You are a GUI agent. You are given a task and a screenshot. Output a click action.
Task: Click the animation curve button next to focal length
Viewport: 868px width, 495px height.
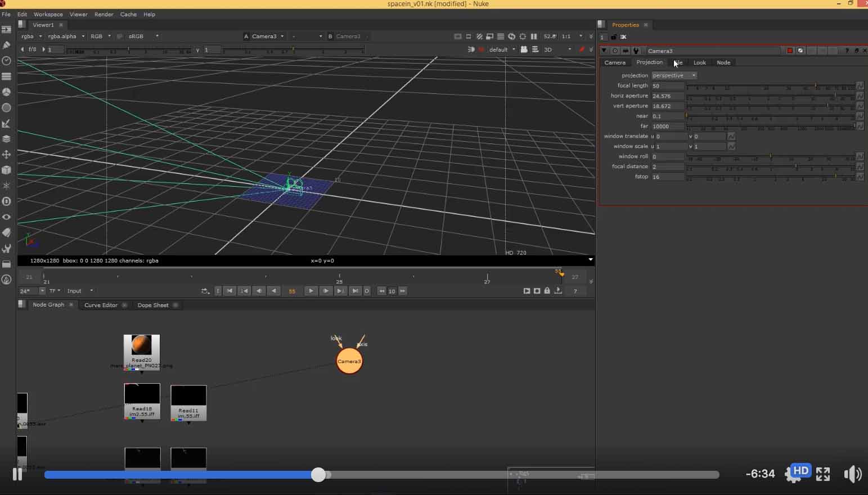tap(860, 85)
